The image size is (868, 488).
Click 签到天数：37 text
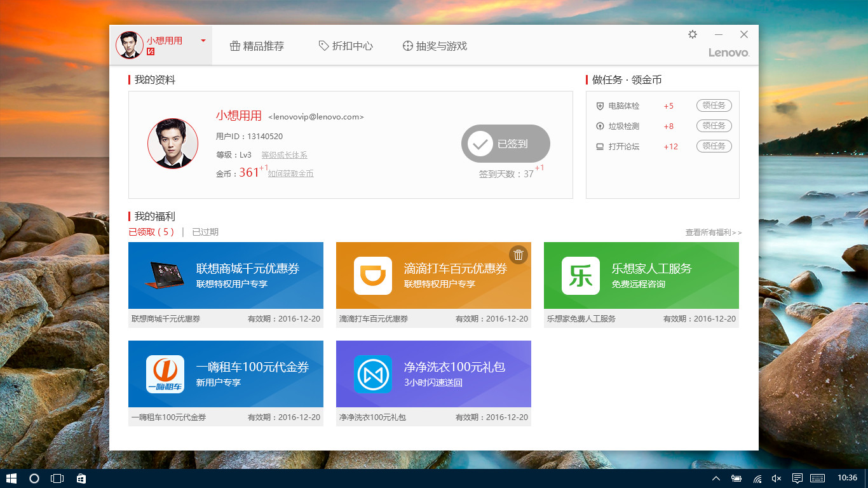tap(506, 174)
